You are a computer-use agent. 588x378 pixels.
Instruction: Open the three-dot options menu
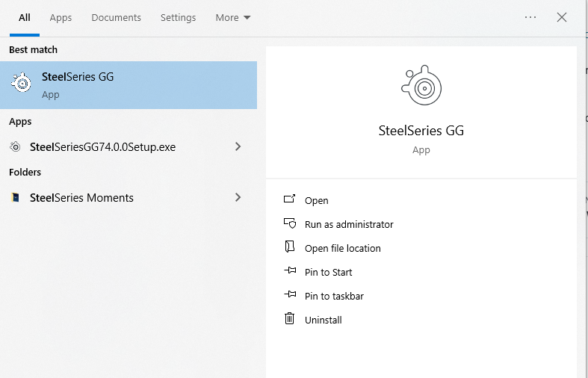pos(530,17)
